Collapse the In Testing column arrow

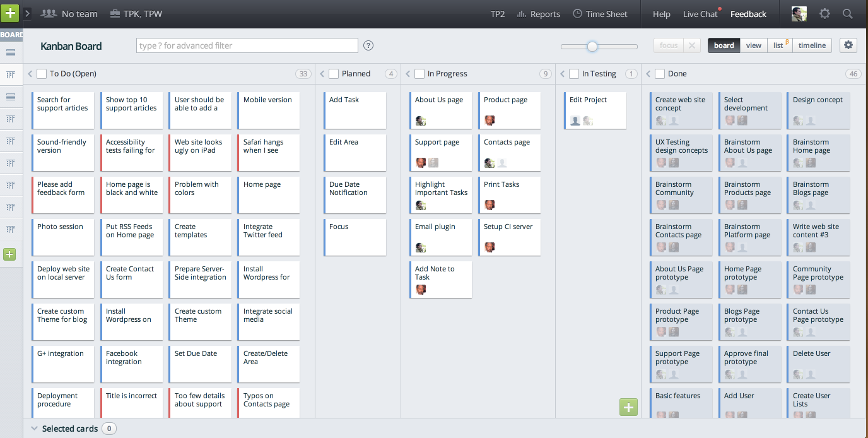(563, 74)
